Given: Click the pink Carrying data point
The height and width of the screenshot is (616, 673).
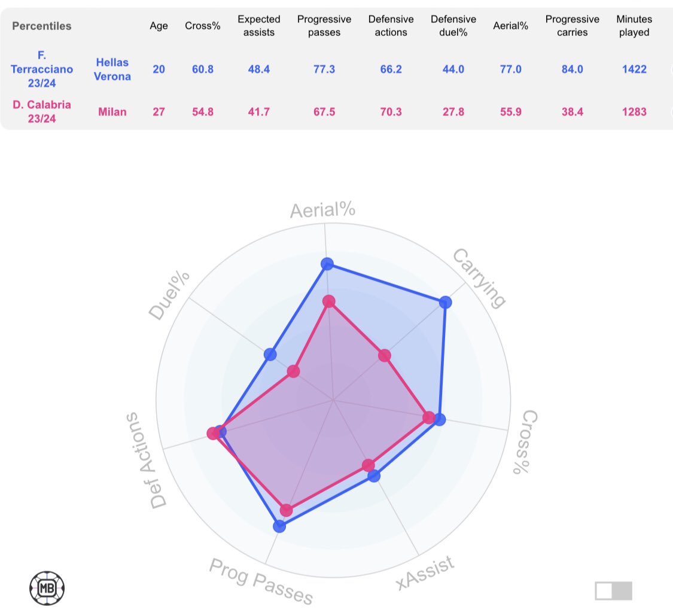Looking at the screenshot, I should tap(384, 356).
